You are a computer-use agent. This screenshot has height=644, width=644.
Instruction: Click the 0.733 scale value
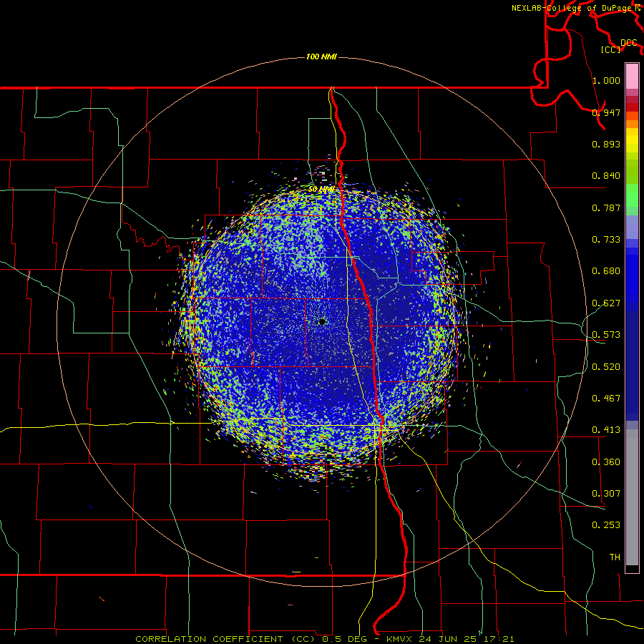pyautogui.click(x=606, y=240)
